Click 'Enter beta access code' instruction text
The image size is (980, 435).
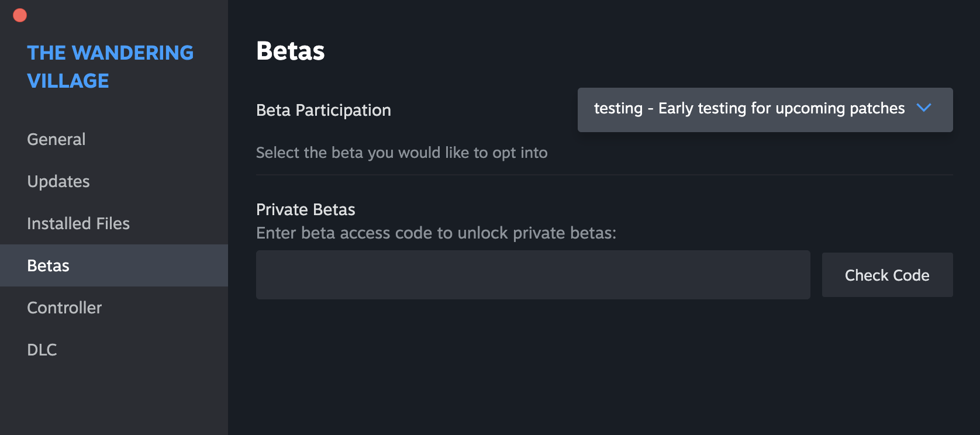[x=436, y=233]
